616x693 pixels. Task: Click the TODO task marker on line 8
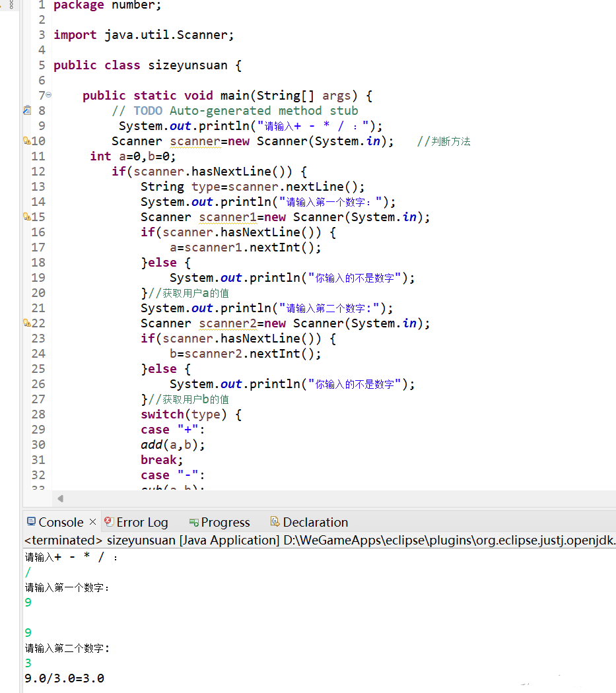[26, 110]
